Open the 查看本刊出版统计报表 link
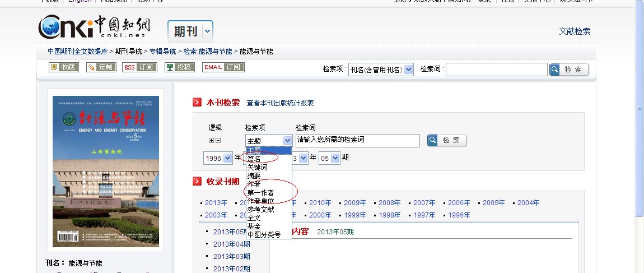 coord(280,103)
